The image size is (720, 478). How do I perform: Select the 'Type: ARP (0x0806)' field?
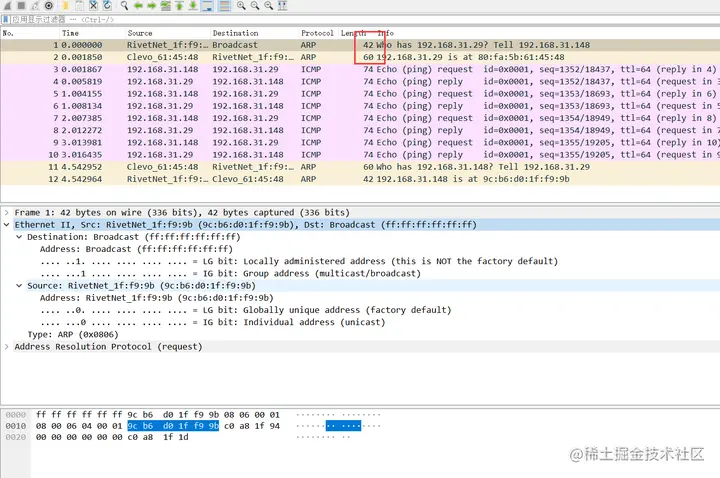73,334
